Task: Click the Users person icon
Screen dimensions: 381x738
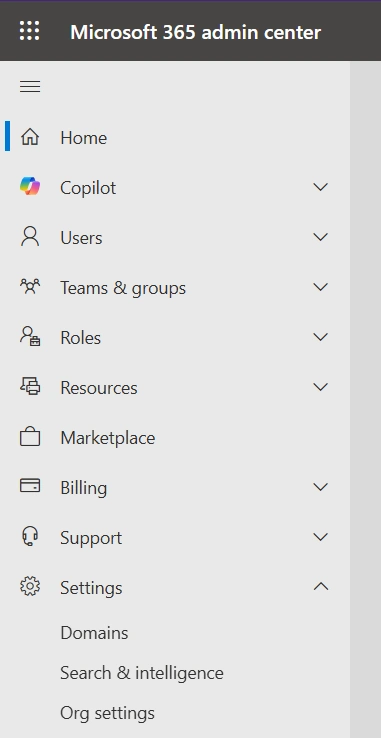Action: point(30,237)
